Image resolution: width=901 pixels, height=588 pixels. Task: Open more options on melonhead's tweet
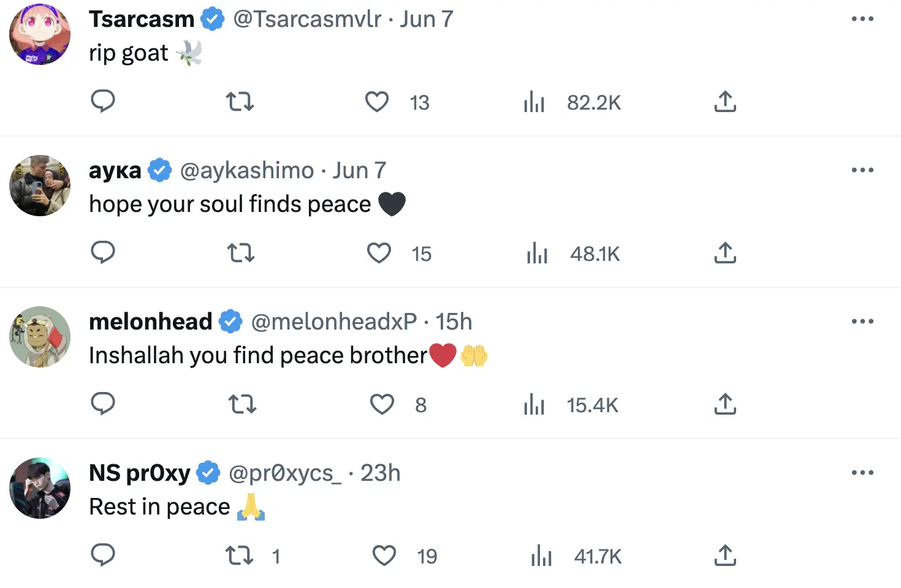click(862, 322)
